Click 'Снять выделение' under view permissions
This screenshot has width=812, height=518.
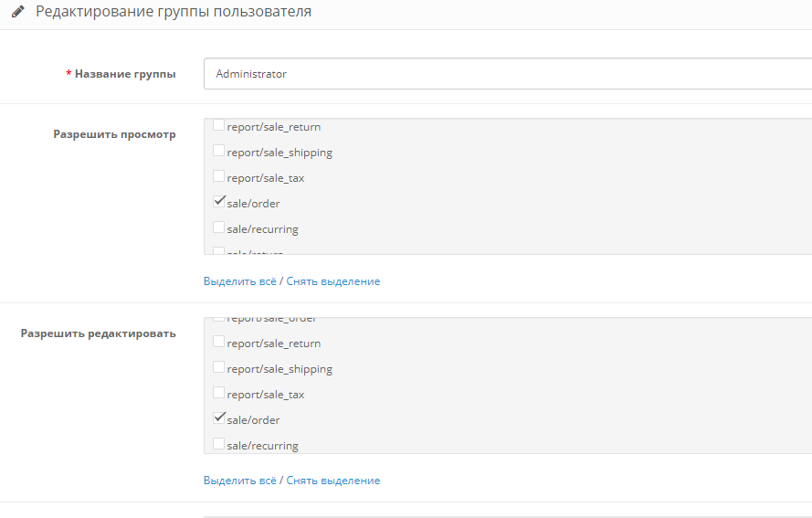click(332, 281)
